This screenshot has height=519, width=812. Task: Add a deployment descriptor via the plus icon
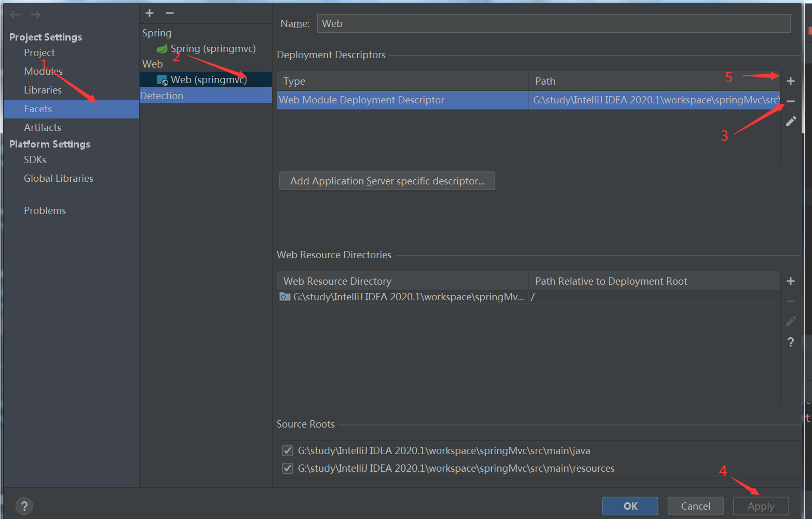[790, 81]
